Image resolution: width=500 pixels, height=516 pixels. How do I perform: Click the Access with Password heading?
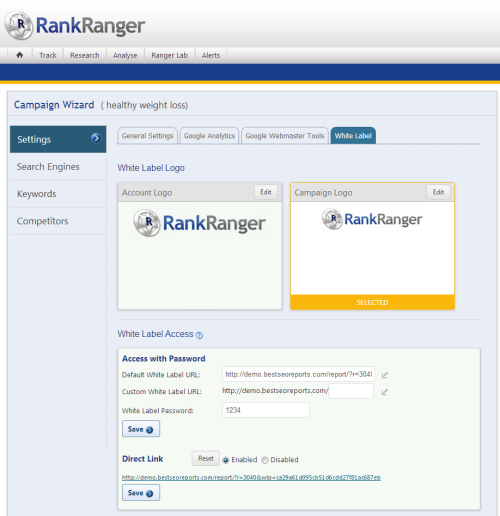pyautogui.click(x=164, y=359)
